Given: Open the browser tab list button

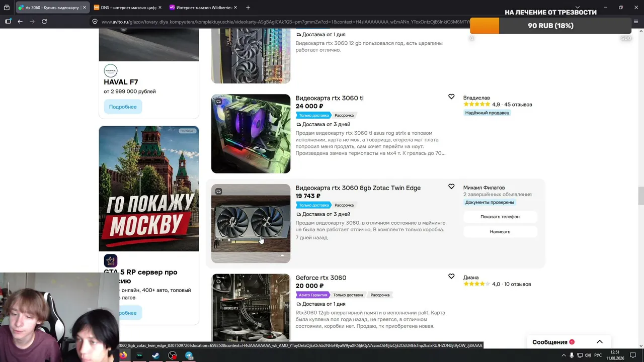Looking at the screenshot, I should click(x=7, y=8).
